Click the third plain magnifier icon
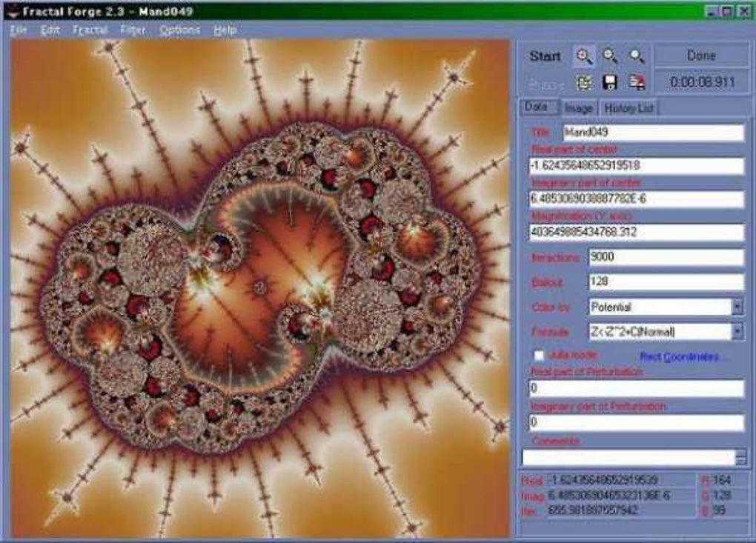The height and width of the screenshot is (543, 756). 637,56
